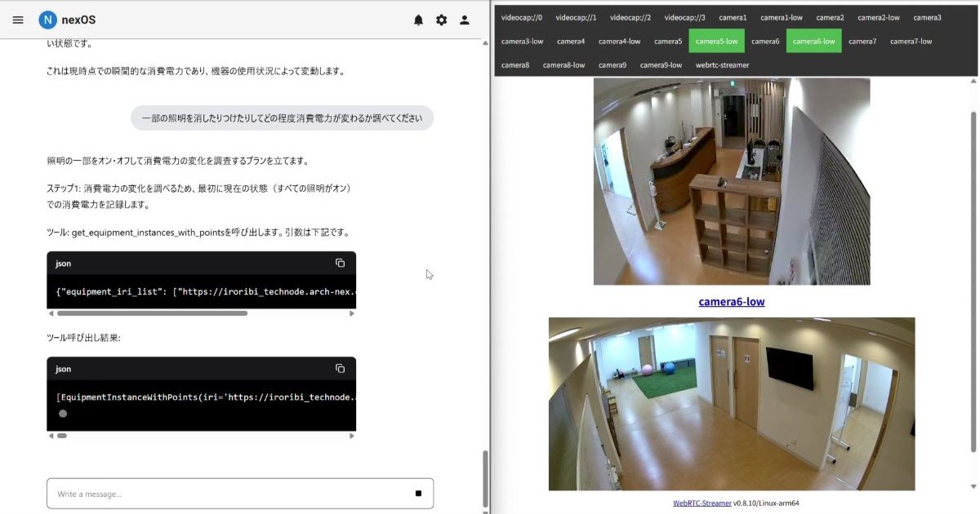Open the hamburger navigation menu
Screen dimensions: 980x514
click(x=18, y=20)
